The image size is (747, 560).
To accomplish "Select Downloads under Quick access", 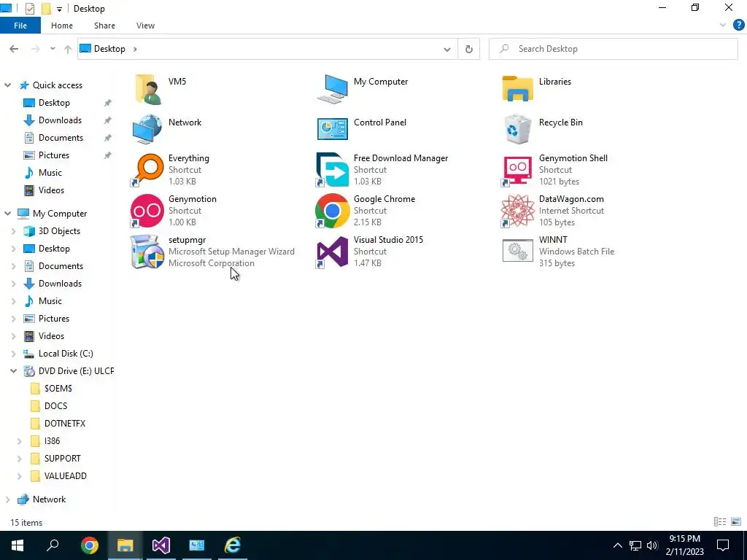I will pos(60,120).
